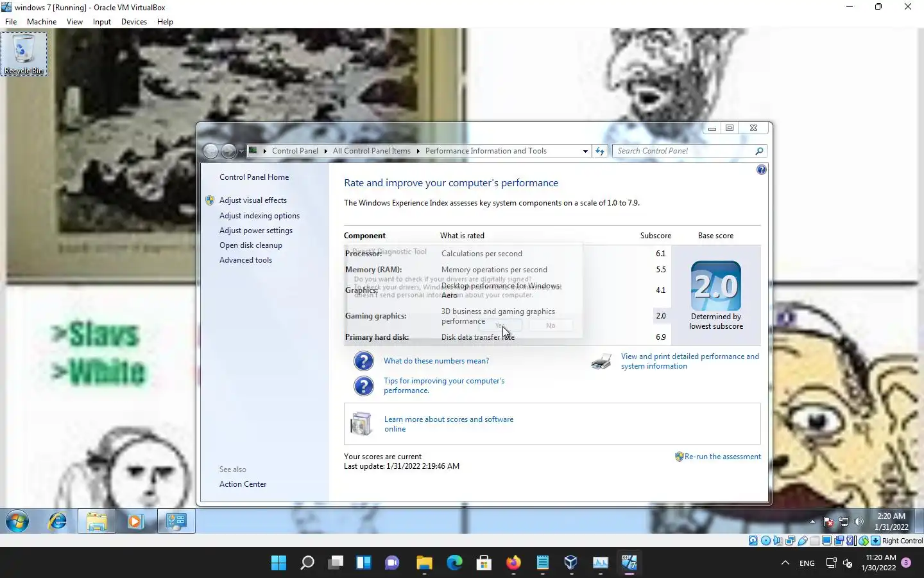Open Adjust power settings
Viewport: 924px width, 578px height.
256,231
